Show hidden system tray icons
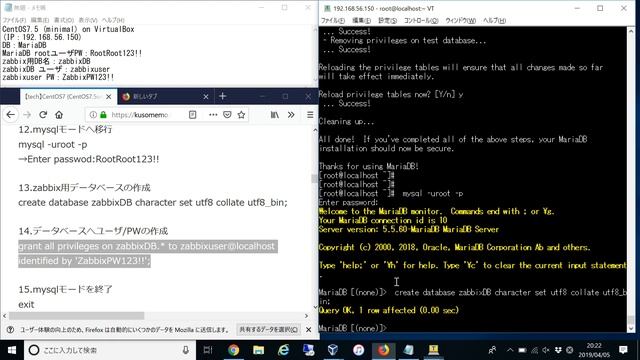 pyautogui.click(x=510, y=350)
